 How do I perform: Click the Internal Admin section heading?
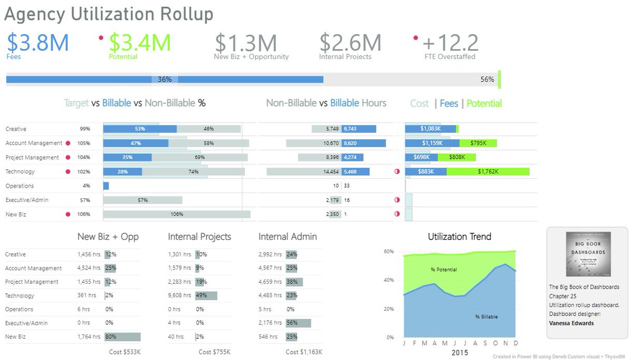(288, 237)
